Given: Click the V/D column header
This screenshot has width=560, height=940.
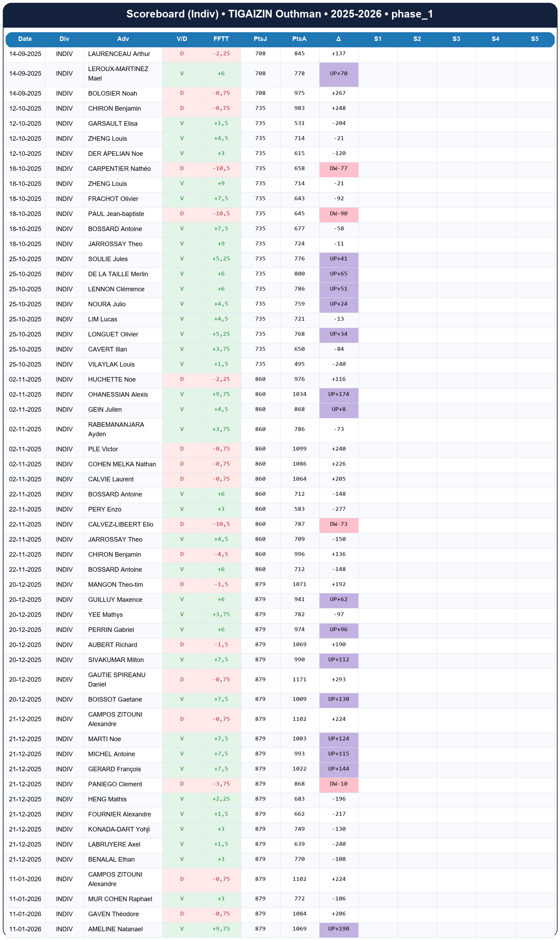Looking at the screenshot, I should (182, 39).
